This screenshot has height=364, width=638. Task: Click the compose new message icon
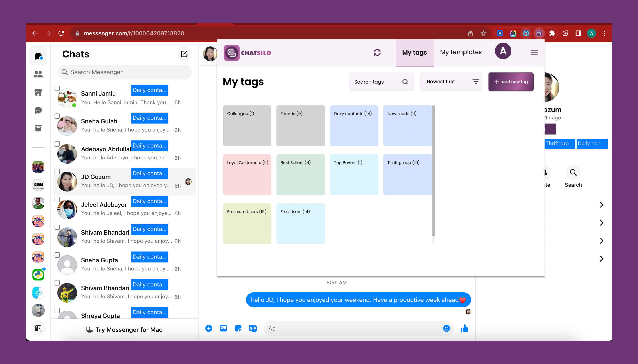point(184,54)
